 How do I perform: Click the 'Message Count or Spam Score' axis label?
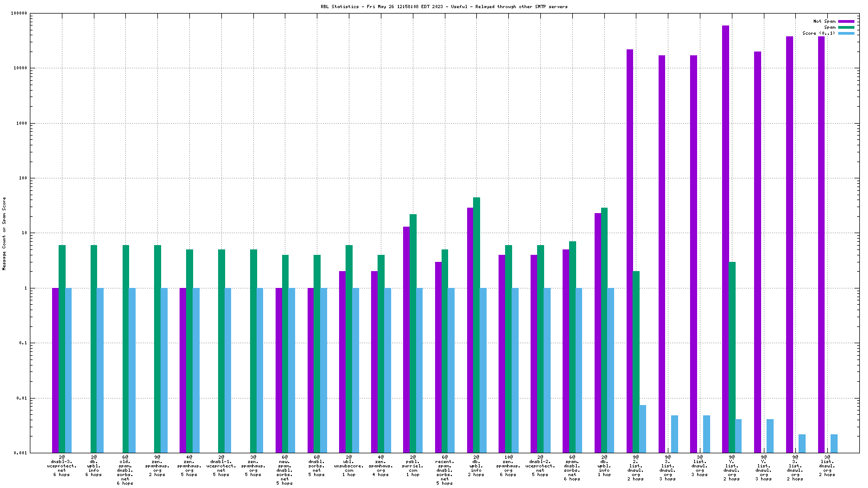tap(4, 233)
